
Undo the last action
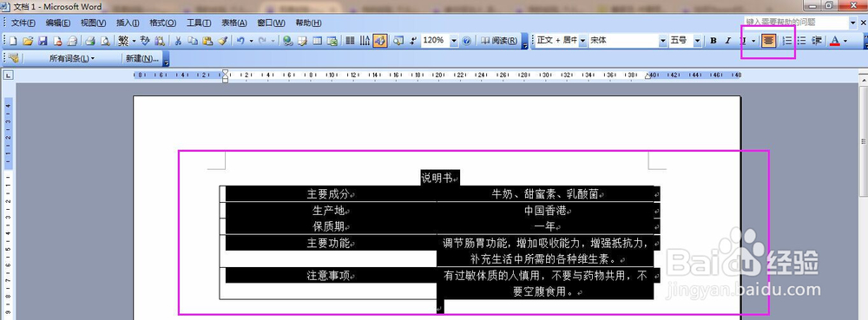coord(240,41)
